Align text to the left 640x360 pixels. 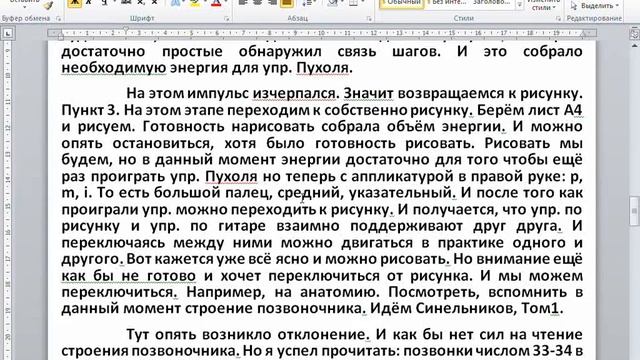243,3
